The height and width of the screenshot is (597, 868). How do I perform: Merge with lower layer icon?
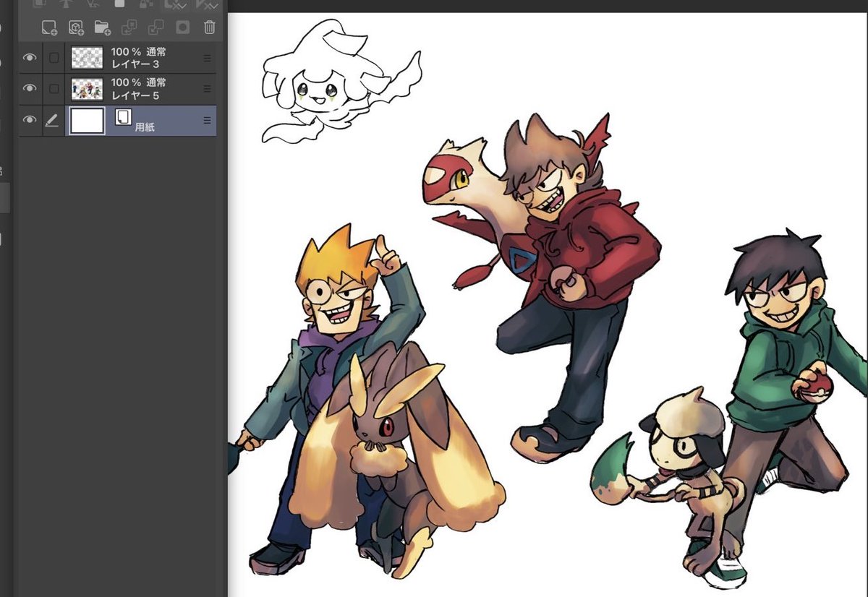(156, 28)
